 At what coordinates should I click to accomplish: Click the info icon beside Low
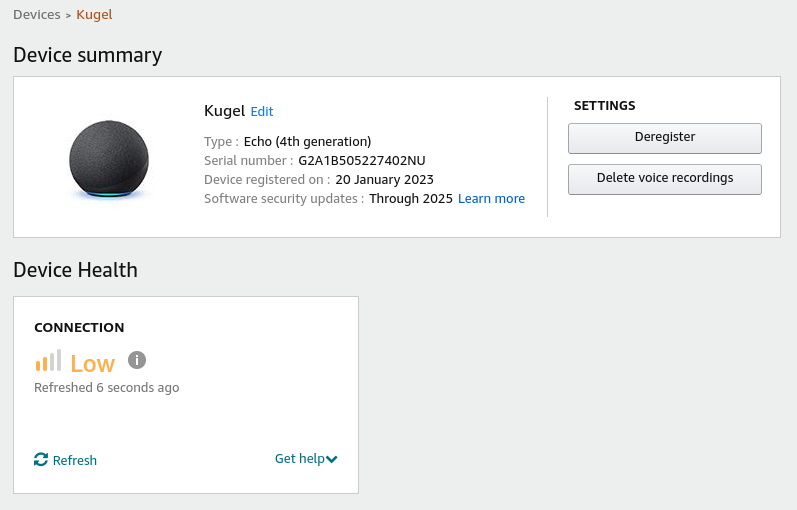(137, 360)
